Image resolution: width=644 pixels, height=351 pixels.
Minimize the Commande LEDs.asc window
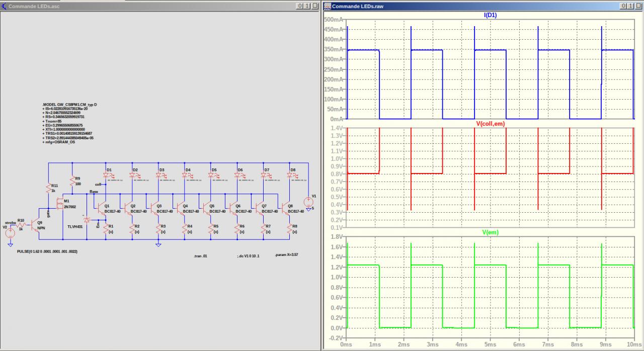pyautogui.click(x=300, y=6)
